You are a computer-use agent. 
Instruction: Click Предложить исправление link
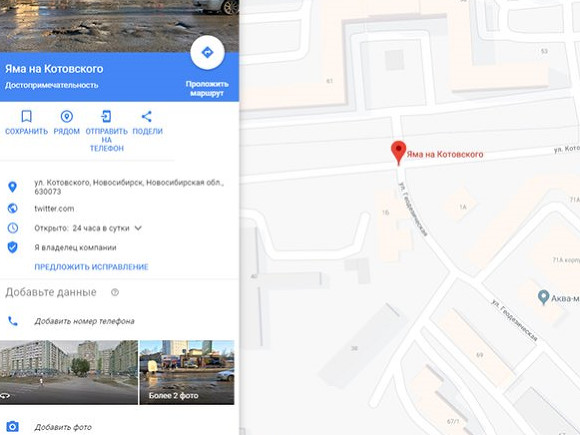click(x=91, y=267)
